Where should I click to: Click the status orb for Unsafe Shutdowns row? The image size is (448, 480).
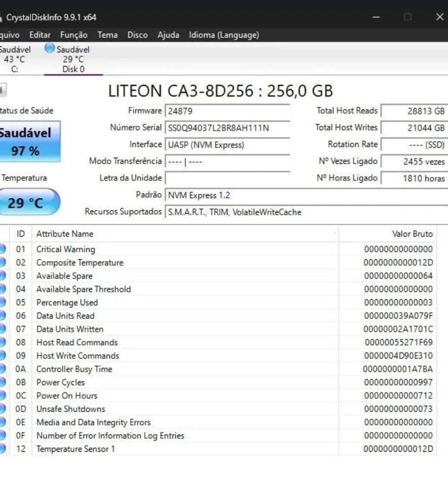point(2,409)
